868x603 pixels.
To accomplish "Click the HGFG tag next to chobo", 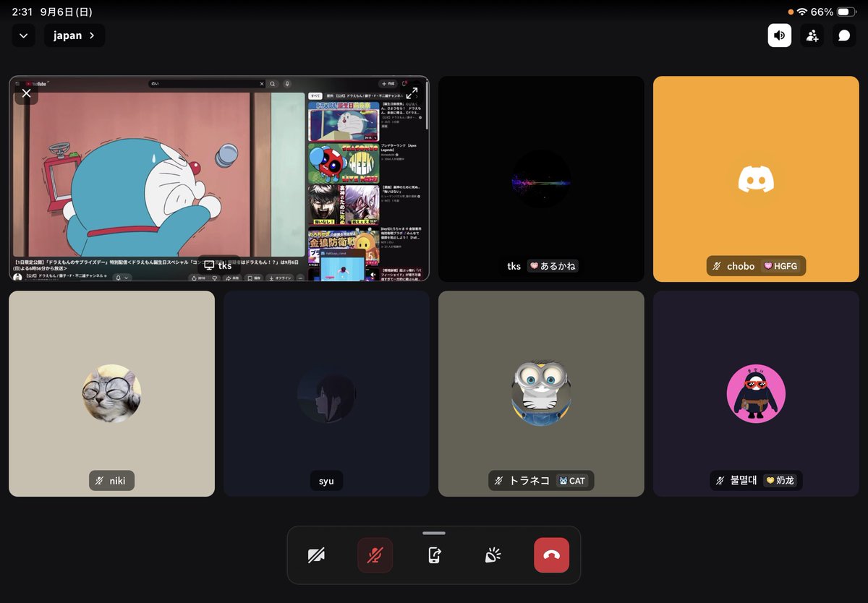I will (x=780, y=266).
